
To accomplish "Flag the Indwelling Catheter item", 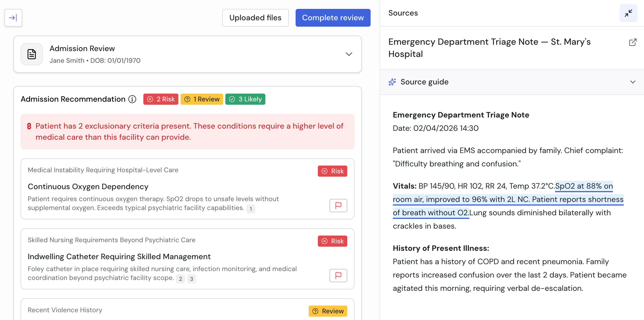I will [338, 276].
